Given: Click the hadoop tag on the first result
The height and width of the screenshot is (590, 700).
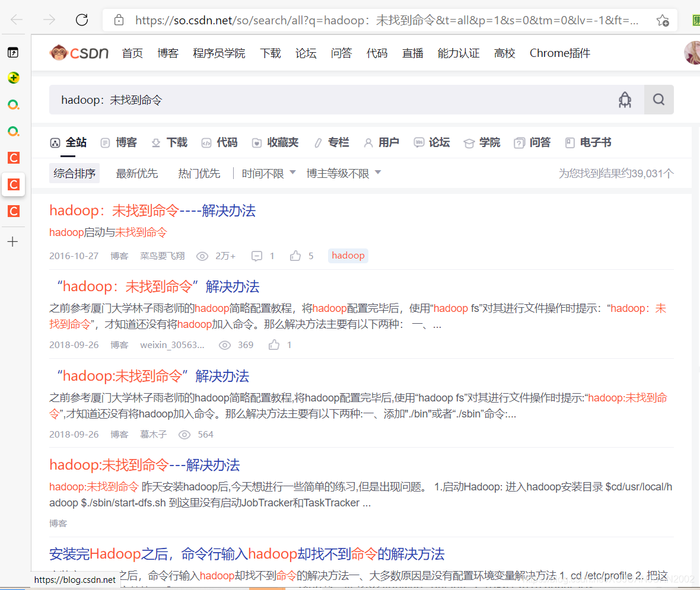Looking at the screenshot, I should 348,255.
